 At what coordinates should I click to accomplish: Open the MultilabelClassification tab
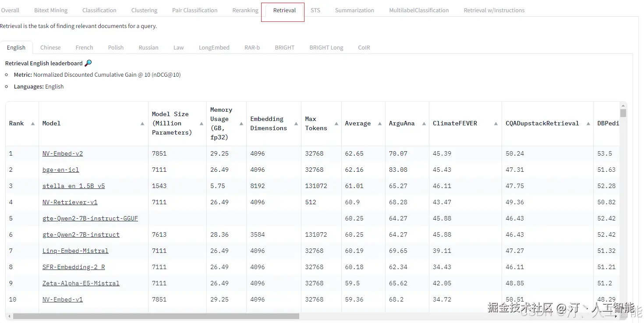click(419, 10)
